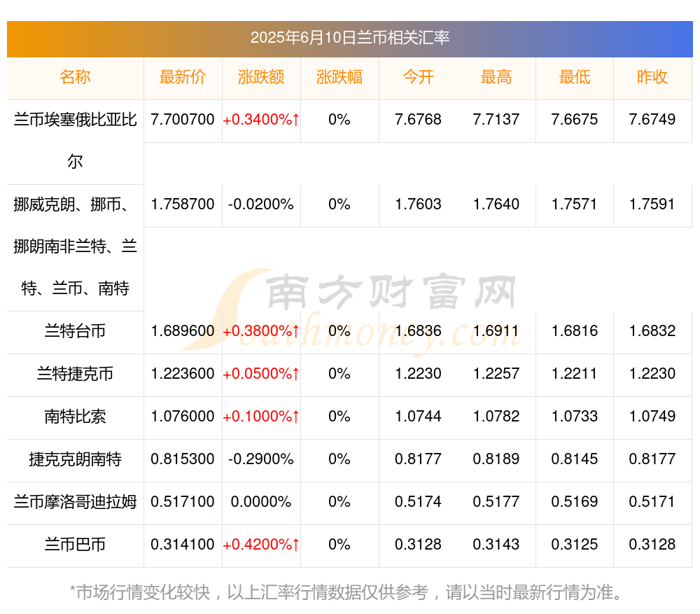Click previous close 1.0749
The width and height of the screenshot is (700, 614).
click(x=652, y=417)
